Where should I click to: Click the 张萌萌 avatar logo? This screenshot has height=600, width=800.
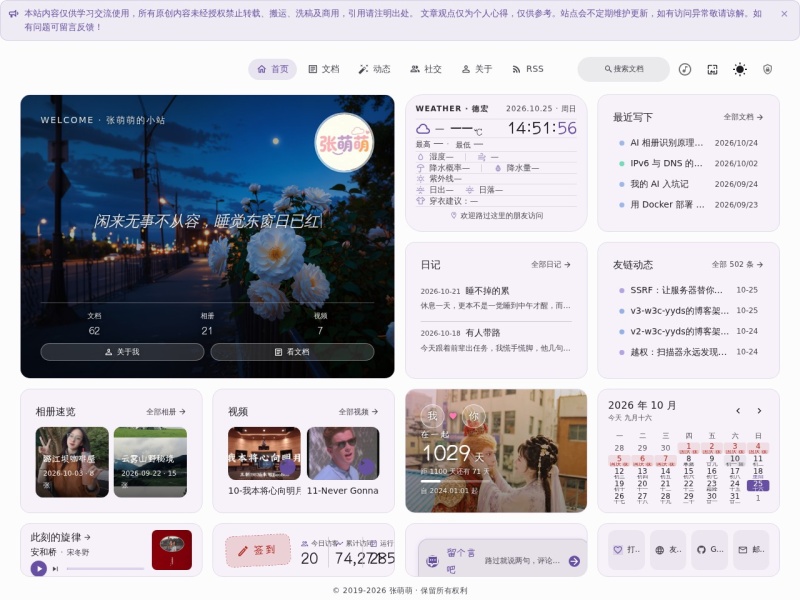(344, 143)
